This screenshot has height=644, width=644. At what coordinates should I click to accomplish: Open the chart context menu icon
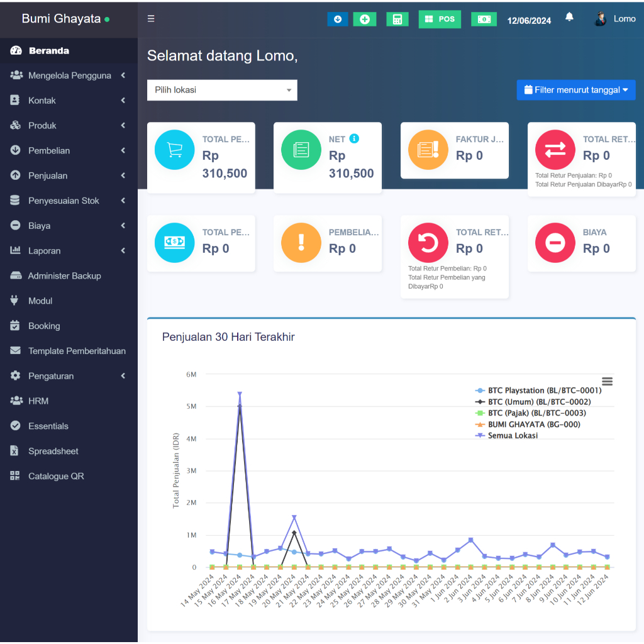click(607, 381)
